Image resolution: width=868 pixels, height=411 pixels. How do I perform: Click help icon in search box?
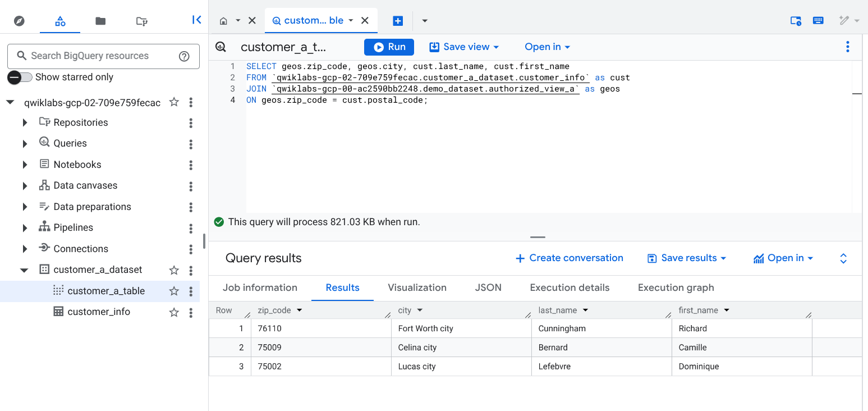click(x=184, y=56)
